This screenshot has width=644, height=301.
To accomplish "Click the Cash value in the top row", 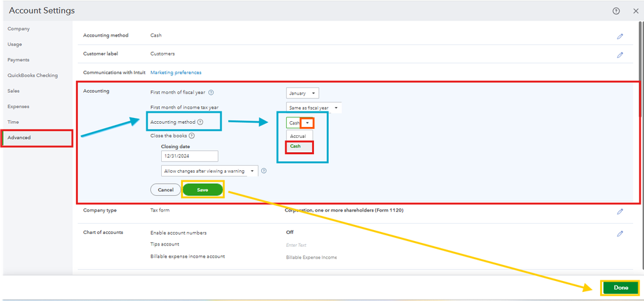I will point(155,35).
